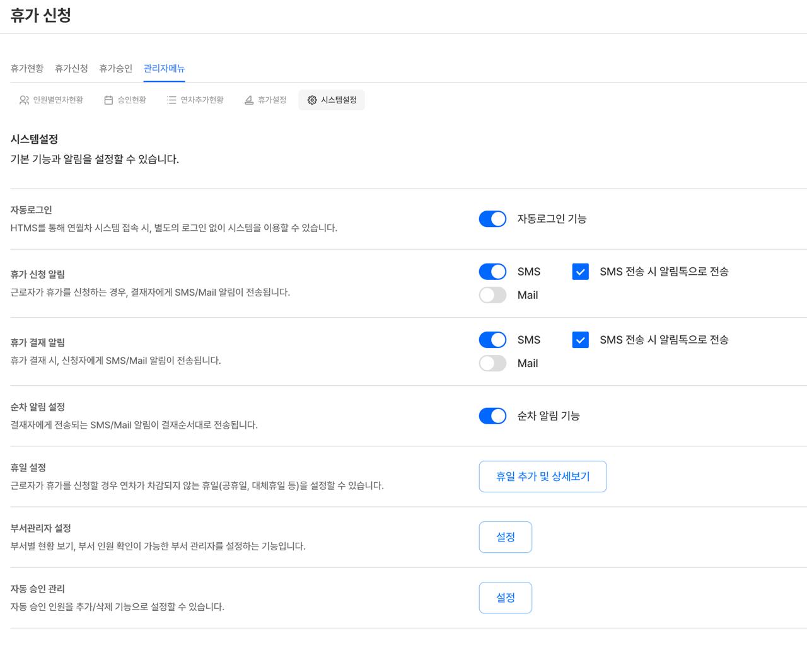Uncheck 알림톡 checkbox in 휴가 결재 알림 row
Image resolution: width=807 pixels, height=672 pixels.
pos(581,340)
